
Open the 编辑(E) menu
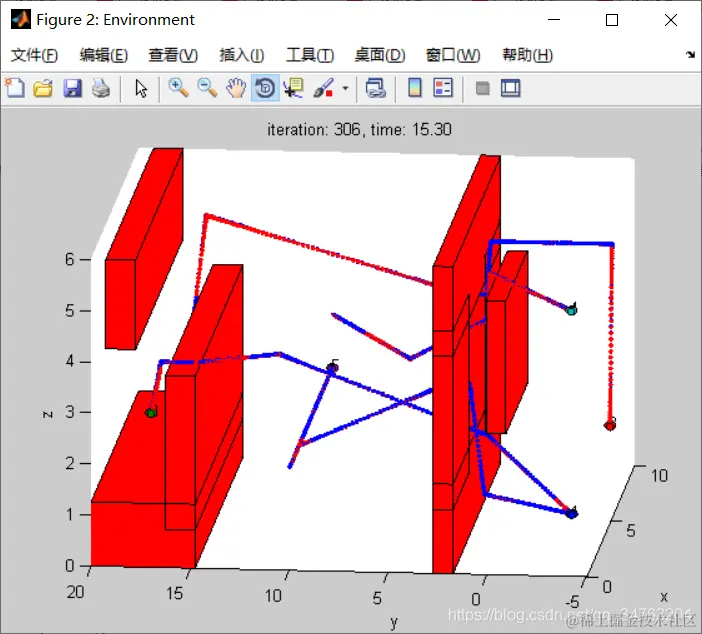[103, 55]
